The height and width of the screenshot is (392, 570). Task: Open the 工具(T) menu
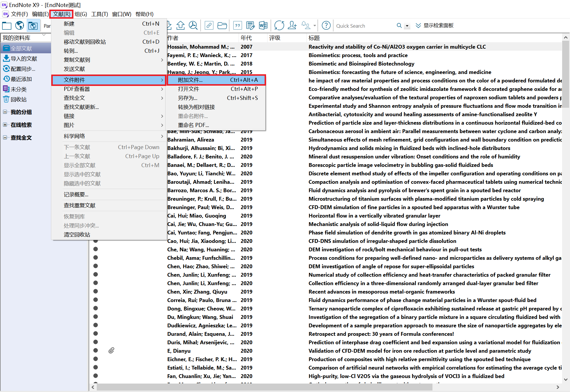(x=100, y=14)
